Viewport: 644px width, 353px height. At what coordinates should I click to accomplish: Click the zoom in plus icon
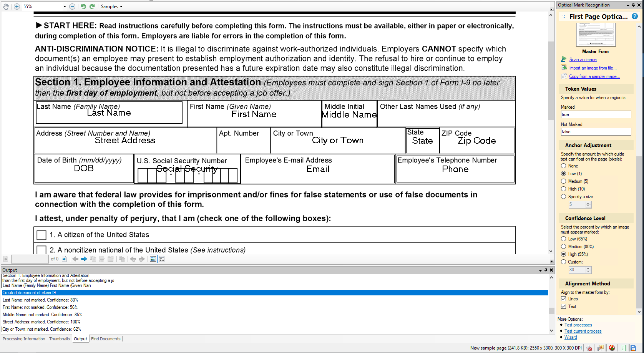pos(17,7)
